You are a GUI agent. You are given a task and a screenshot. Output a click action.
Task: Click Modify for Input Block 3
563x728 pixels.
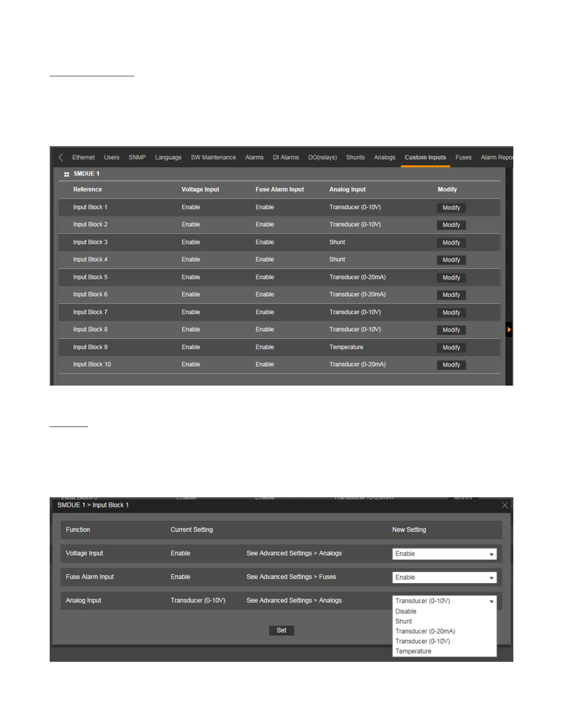(451, 243)
